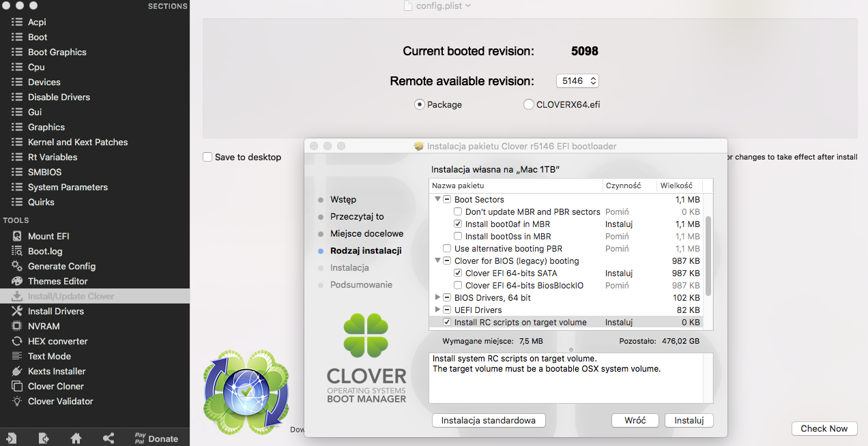Toggle the BIOS Drivers, 64 bit group checkbox
The image size is (868, 446).
coord(447,297)
